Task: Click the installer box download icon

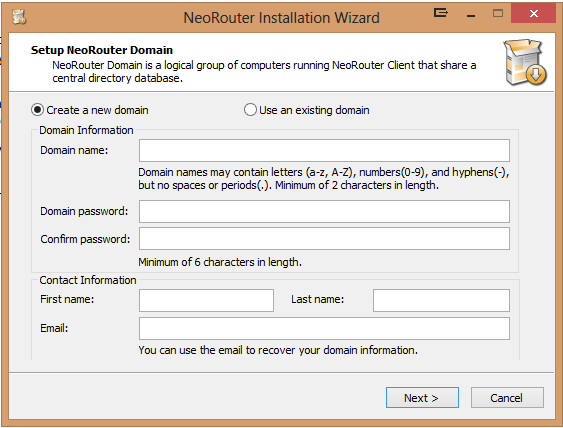Action: point(525,62)
